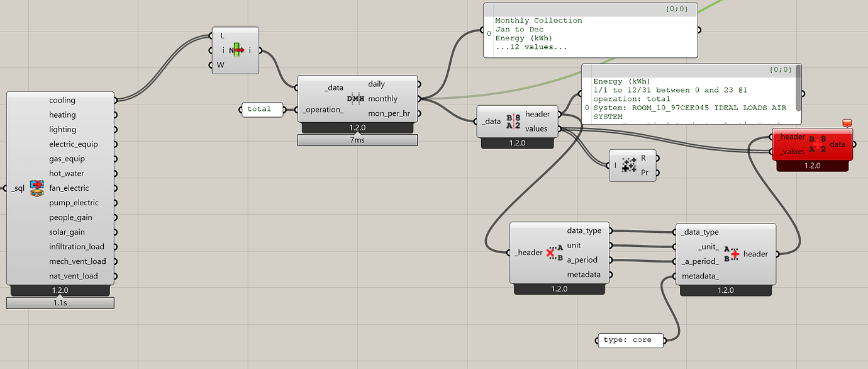Click the '_data' input of DMH component

coord(334,88)
